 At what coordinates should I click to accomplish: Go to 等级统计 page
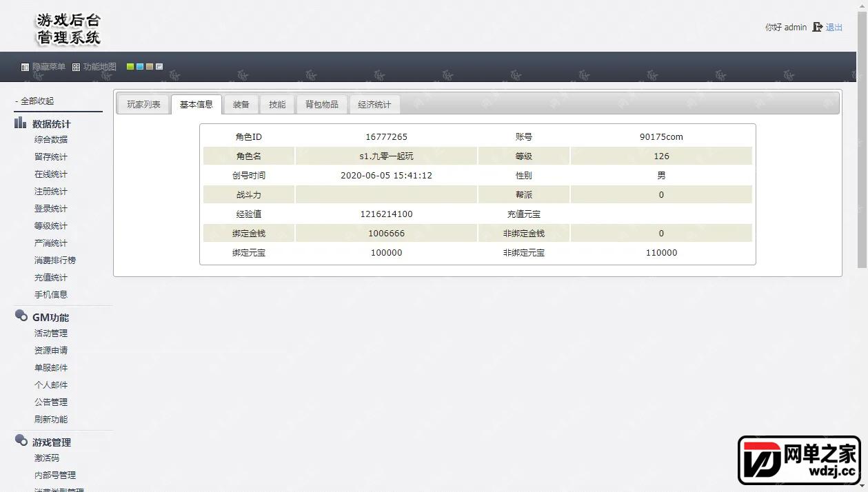coord(51,225)
